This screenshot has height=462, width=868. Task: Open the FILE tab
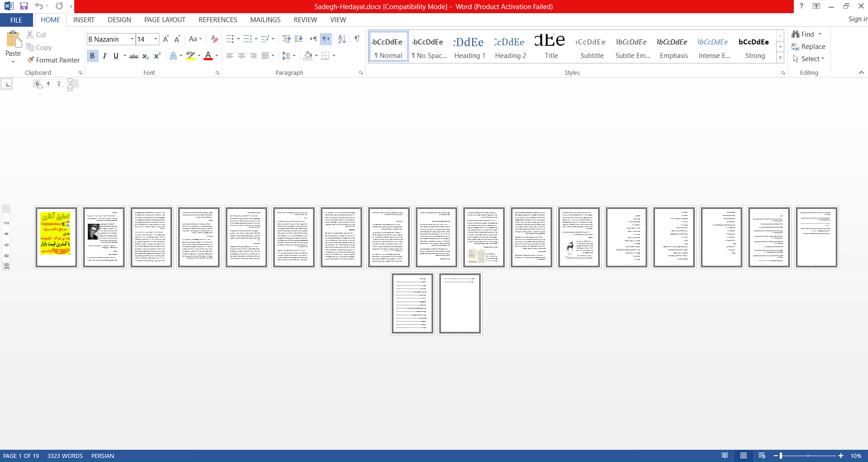[16, 20]
